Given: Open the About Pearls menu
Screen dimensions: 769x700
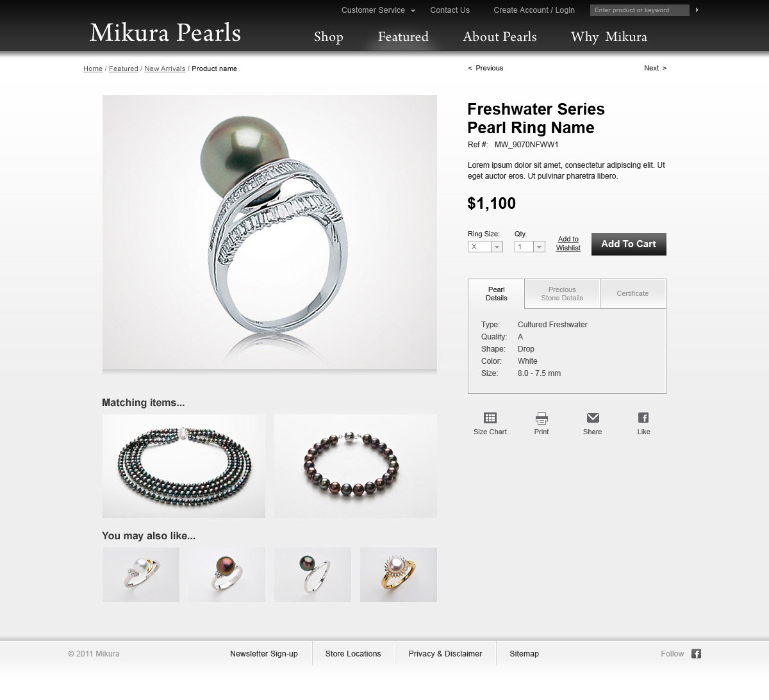Looking at the screenshot, I should click(x=500, y=37).
